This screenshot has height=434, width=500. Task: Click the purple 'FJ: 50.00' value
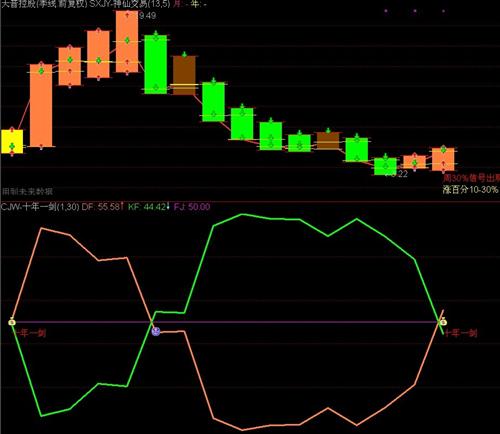pos(192,207)
